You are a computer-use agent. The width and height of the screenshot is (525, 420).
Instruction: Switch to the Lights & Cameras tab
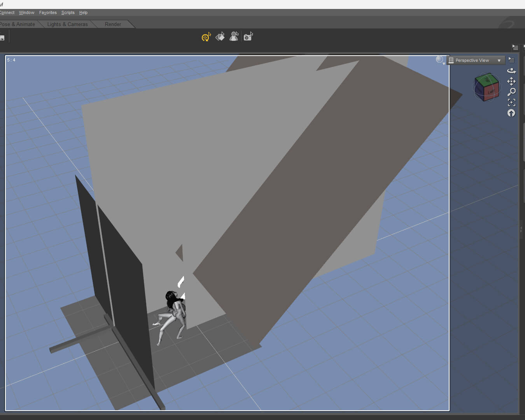pyautogui.click(x=67, y=24)
